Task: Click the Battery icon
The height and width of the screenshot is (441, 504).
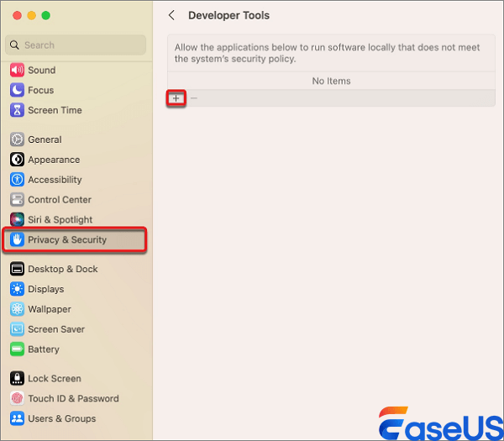Action: click(x=17, y=349)
